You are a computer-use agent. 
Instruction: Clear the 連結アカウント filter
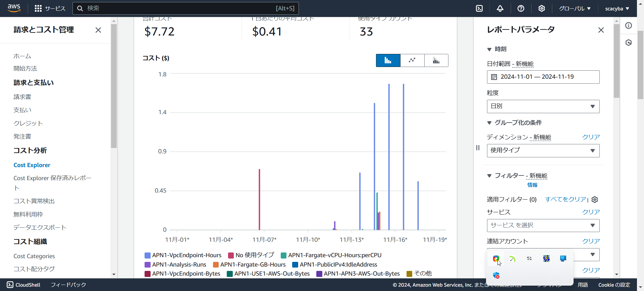point(591,241)
